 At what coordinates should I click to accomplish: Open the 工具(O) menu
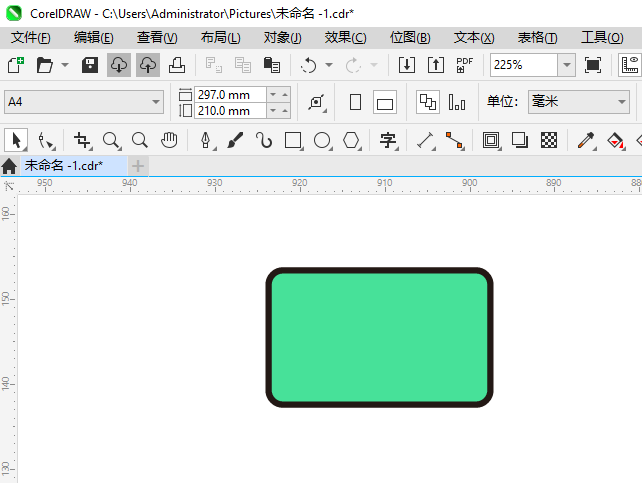[602, 38]
